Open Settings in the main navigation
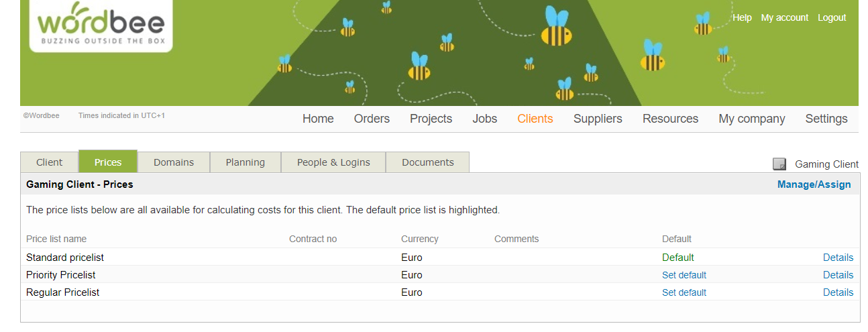Screen dimensions: 868x332 826,119
